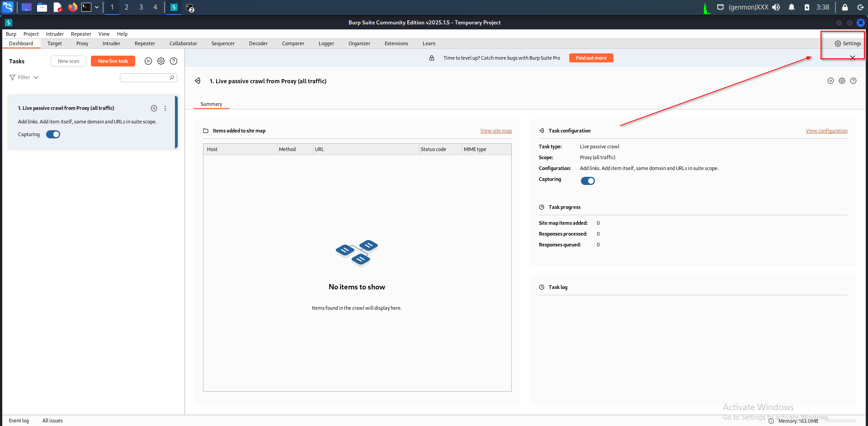Viewport: 868px width, 426px height.
Task: Open All issues panel
Action: pyautogui.click(x=52, y=421)
